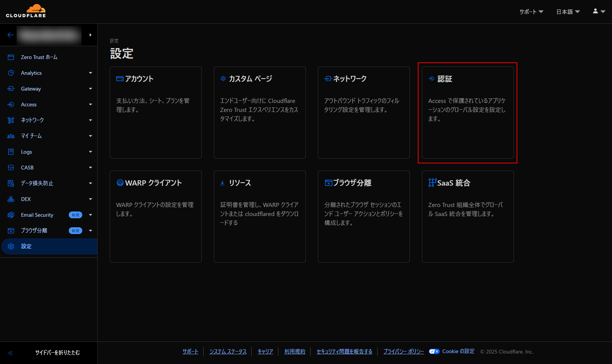Expand the Gateway sidebar section
This screenshot has height=364, width=612.
pyautogui.click(x=91, y=89)
